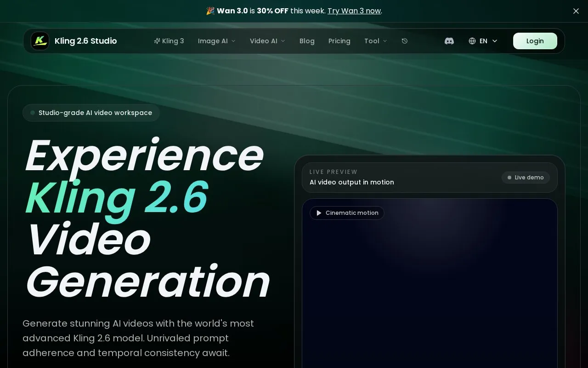Open the Blog page

307,41
